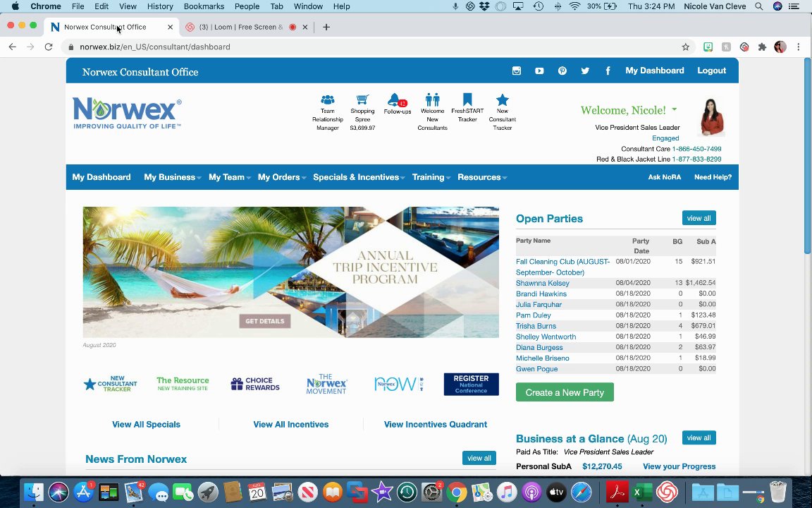
Task: Open Safari from the dock
Action: pos(581,492)
